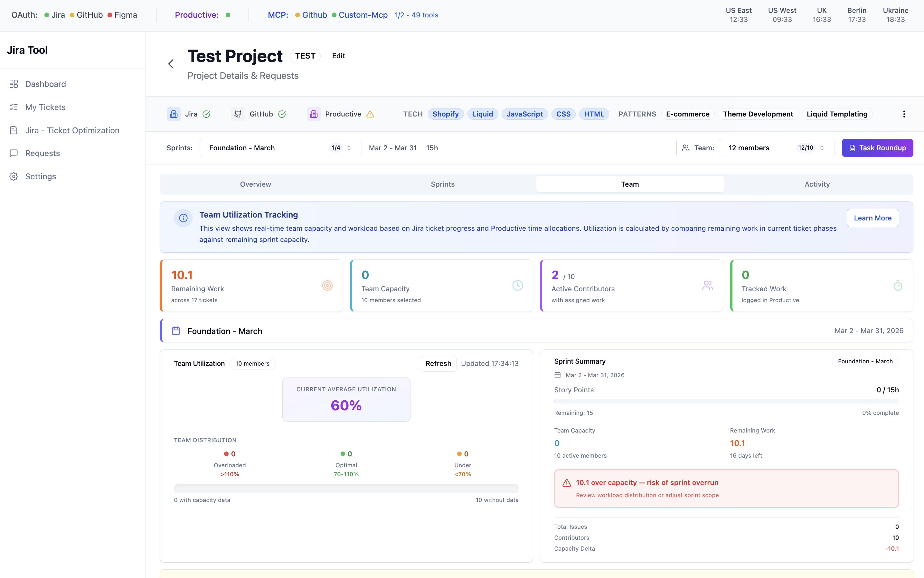
Task: Switch to the Activity tab
Action: tap(817, 184)
